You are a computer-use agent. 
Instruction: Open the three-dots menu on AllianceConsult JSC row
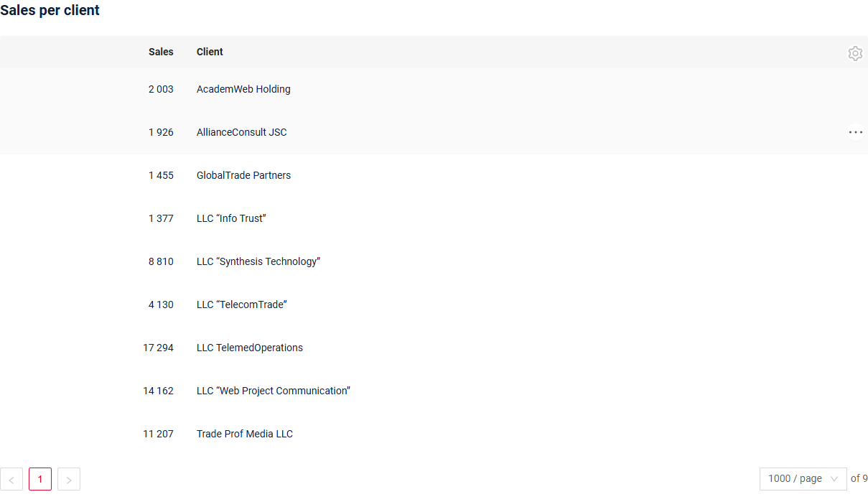click(855, 132)
